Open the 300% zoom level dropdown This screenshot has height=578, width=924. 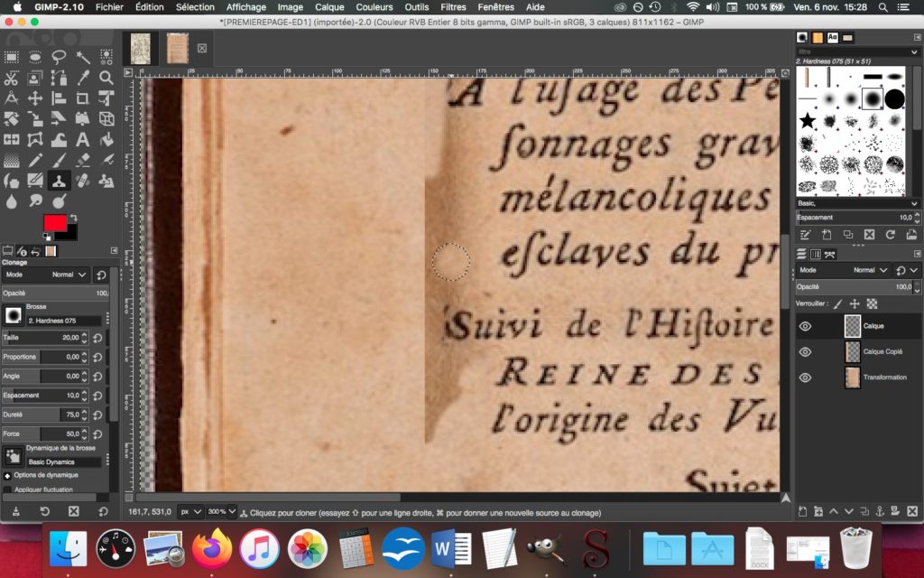pos(221,512)
